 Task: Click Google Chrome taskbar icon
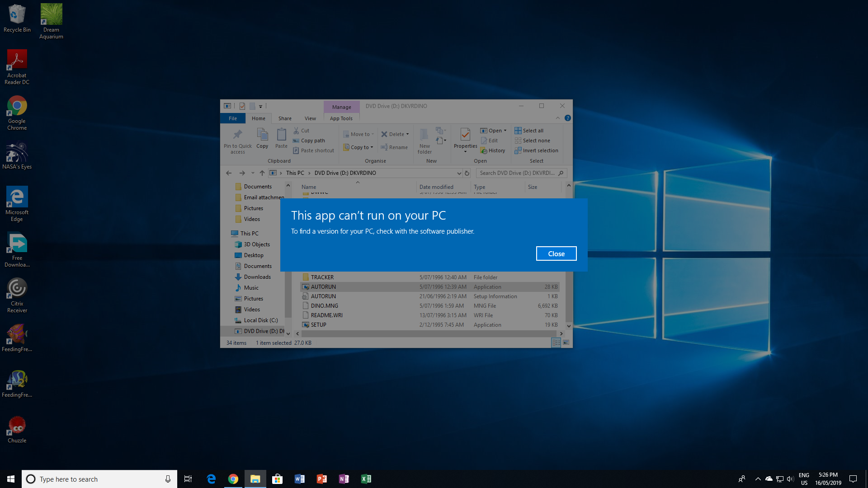233,479
